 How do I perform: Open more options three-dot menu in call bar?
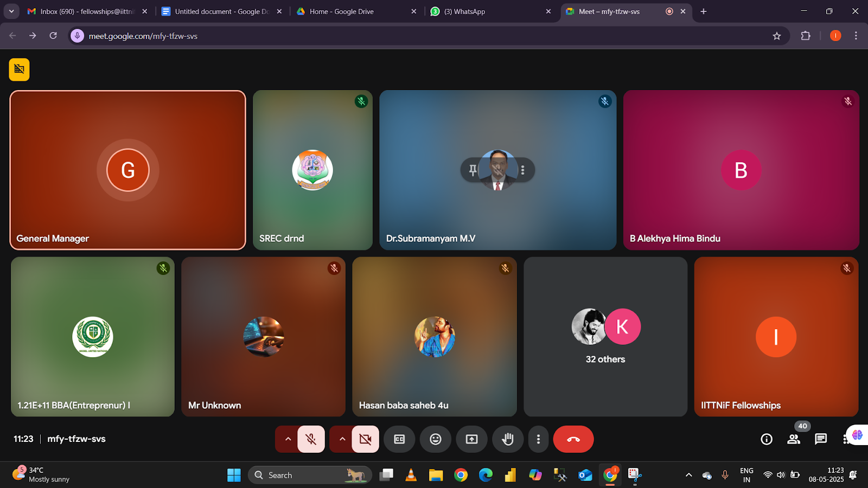538,439
